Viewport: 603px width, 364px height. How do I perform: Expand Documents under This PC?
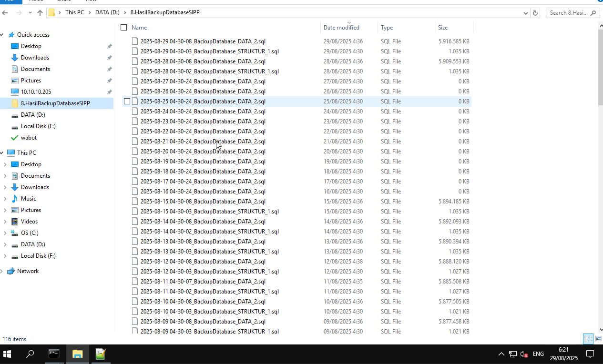click(x=5, y=176)
